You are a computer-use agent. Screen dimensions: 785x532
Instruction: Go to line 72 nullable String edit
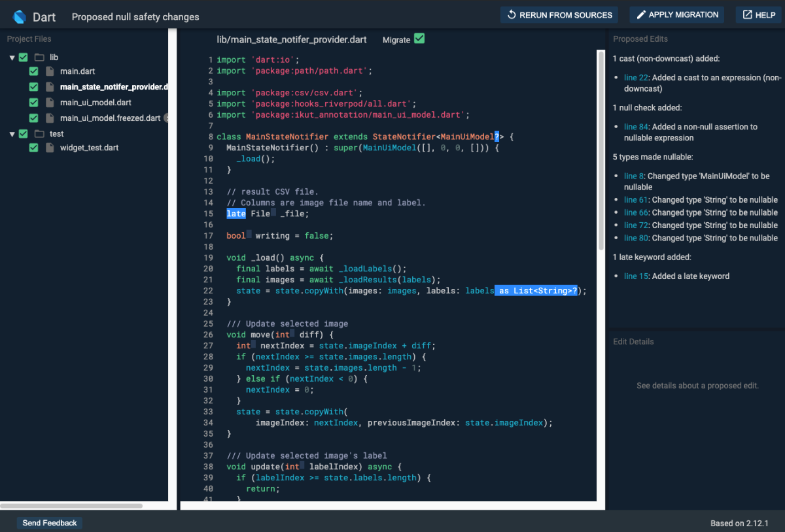tap(635, 225)
